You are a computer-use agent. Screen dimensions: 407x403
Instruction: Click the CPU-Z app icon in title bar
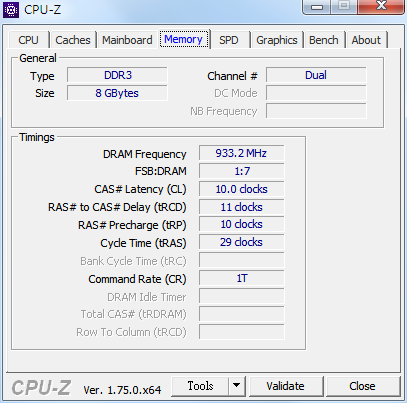[x=11, y=10]
